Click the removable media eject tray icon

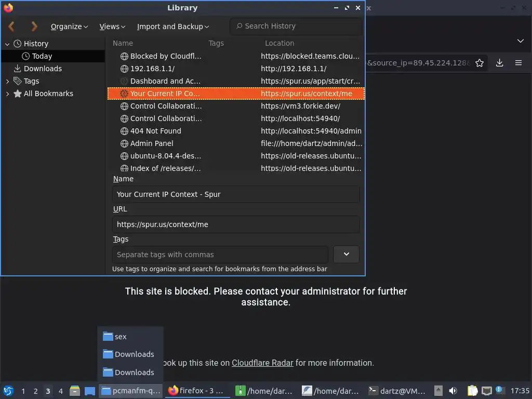438,391
